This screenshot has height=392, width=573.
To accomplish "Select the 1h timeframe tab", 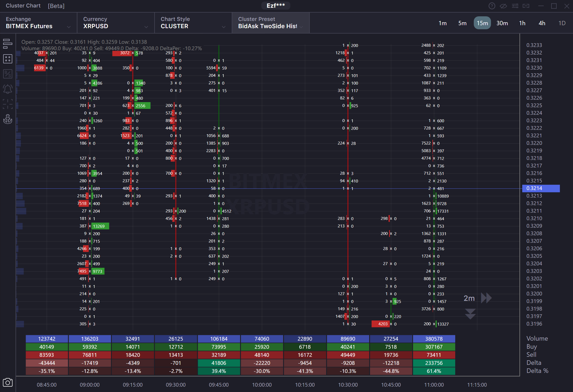I will click(522, 23).
